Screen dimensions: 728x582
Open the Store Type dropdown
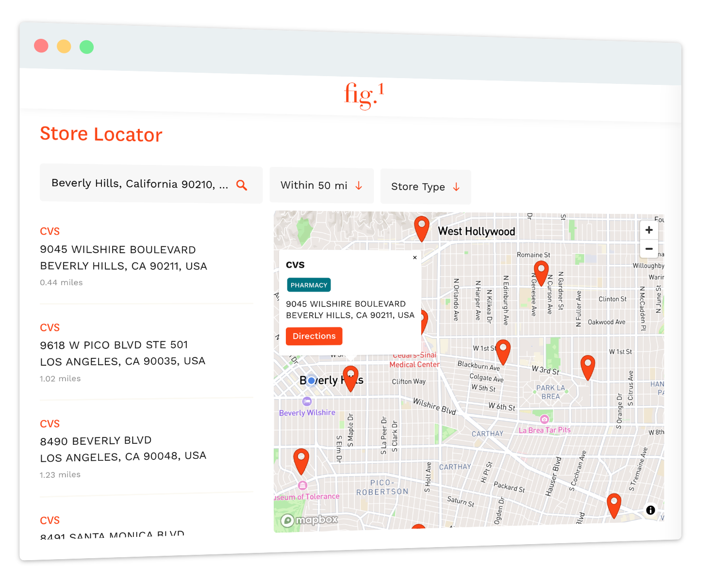tap(426, 187)
